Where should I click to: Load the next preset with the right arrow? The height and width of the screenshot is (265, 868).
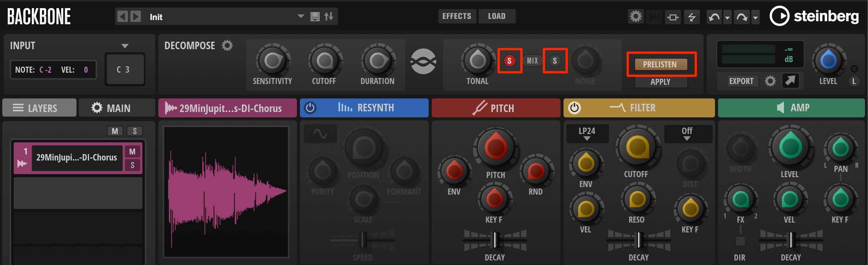pos(136,17)
